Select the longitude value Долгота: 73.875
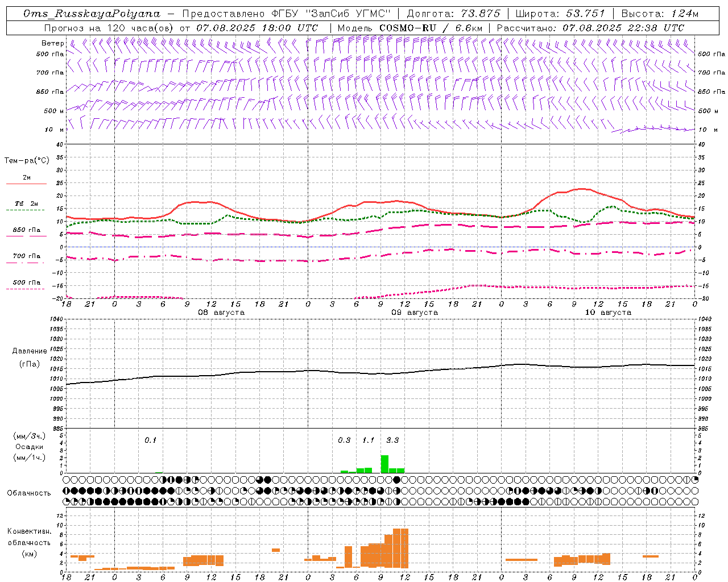Screen dimensions: 728x582 (454, 14)
